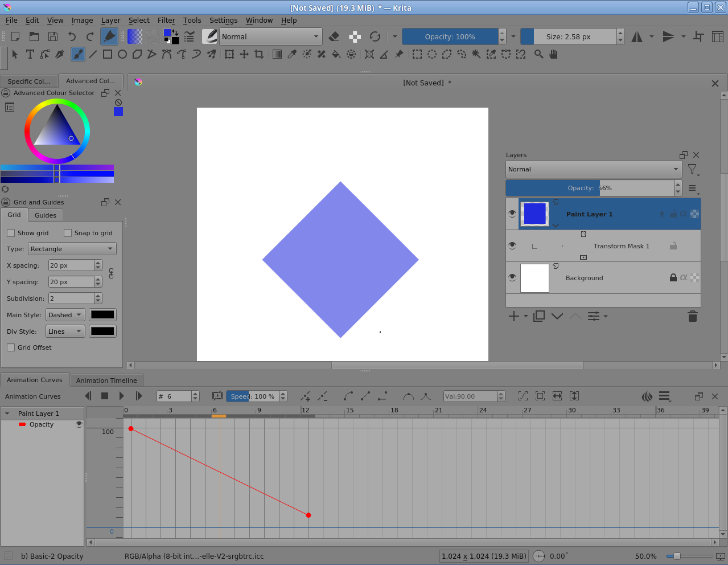The image size is (728, 565).
Task: Open the Main Style dropdown
Action: 65,315
